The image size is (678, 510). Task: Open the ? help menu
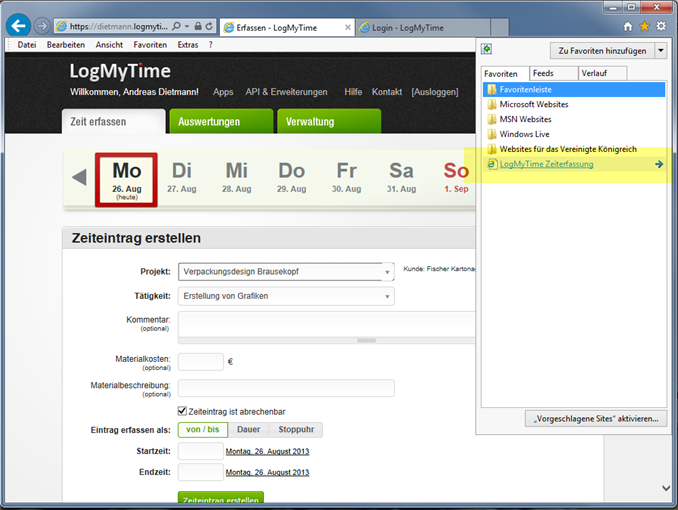[211, 45]
